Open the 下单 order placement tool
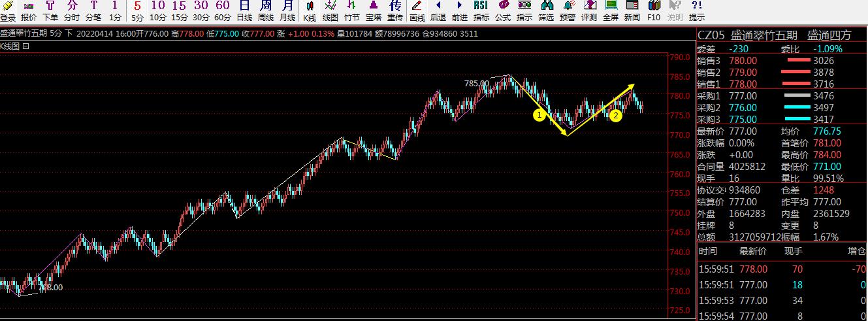Viewport: 868px width, 321px height. tap(50, 11)
